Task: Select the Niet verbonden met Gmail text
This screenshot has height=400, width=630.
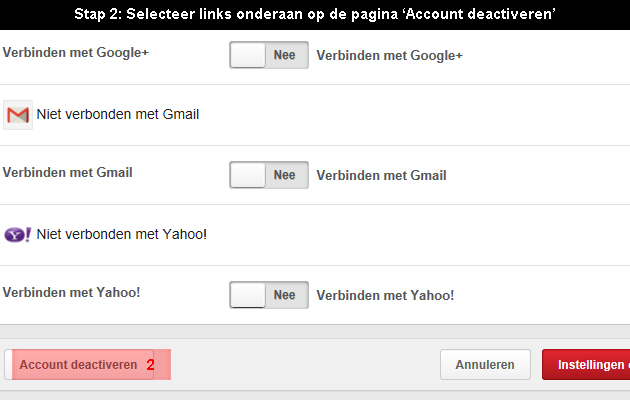Action: pos(118,114)
